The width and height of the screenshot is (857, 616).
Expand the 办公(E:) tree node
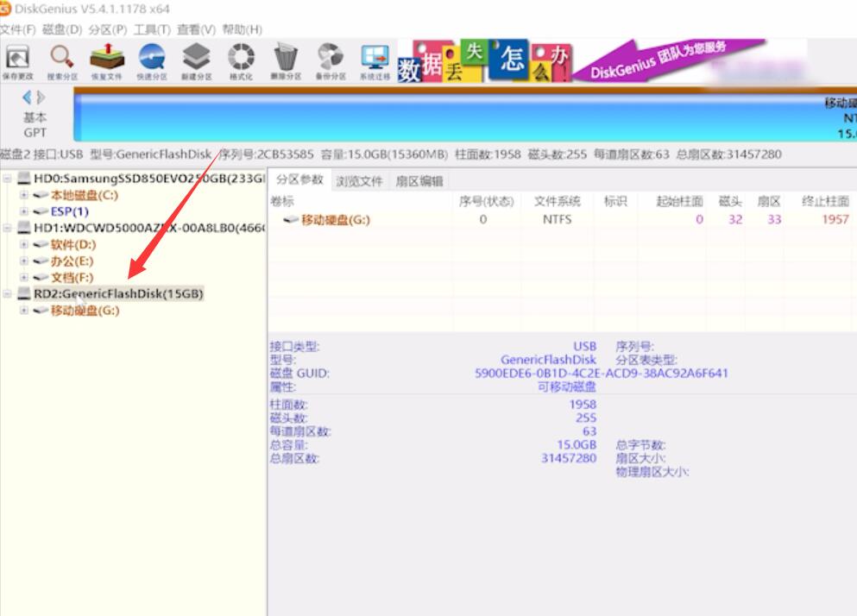click(23, 261)
